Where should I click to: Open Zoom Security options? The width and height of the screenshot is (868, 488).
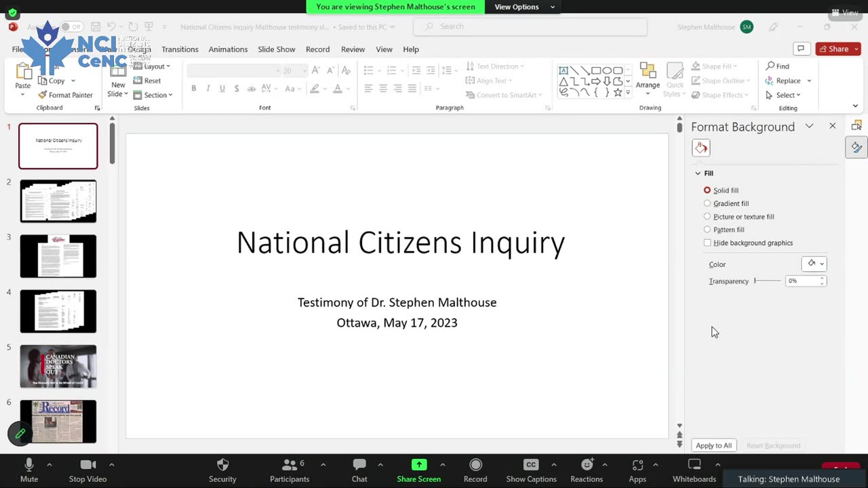coord(222,470)
